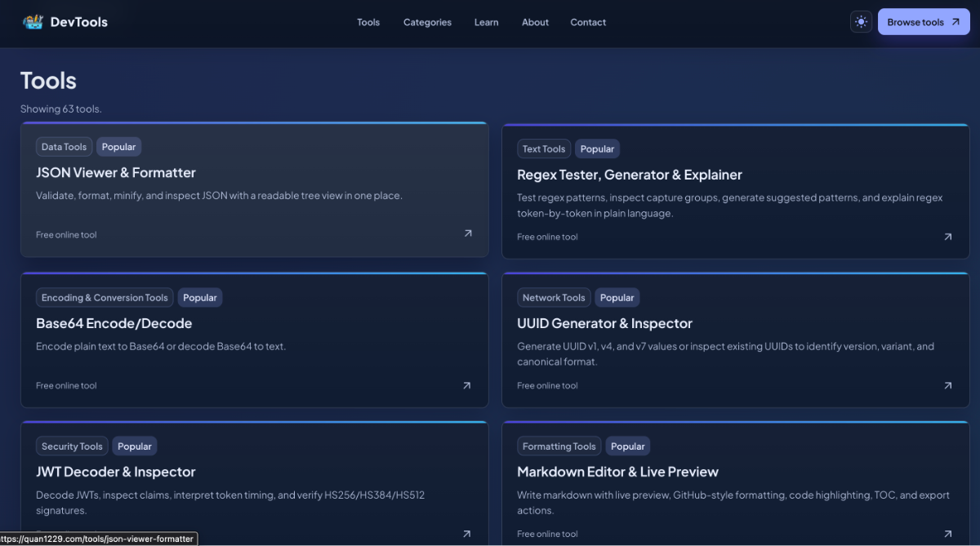The height and width of the screenshot is (546, 980).
Task: Open Regex Tester, Generator & Explainer title
Action: tap(630, 175)
